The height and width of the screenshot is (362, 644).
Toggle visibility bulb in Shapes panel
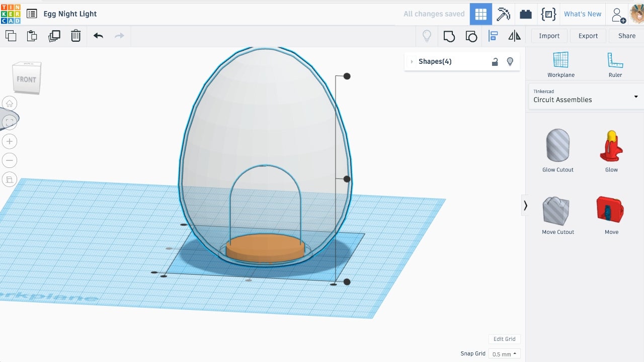[510, 61]
